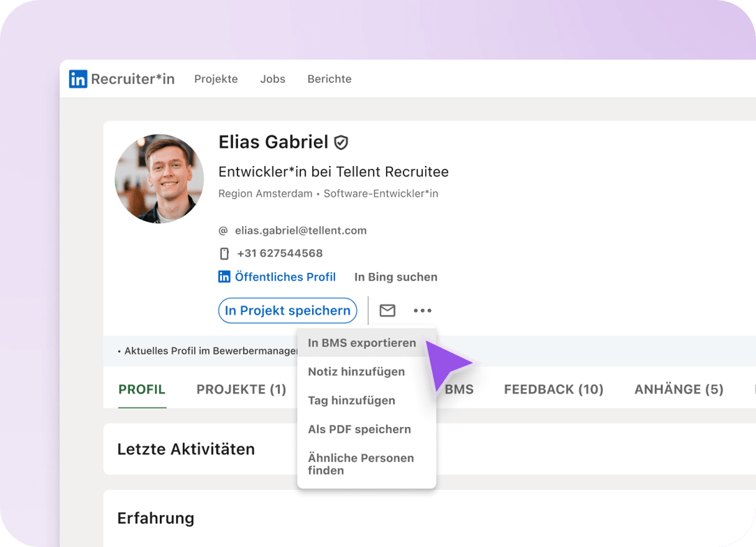Click the LinkedIn Recruiter logo icon
This screenshot has width=756, height=547.
pos(78,79)
